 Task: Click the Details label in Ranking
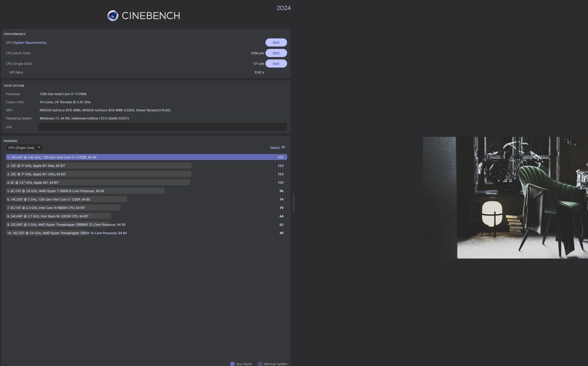coord(275,148)
